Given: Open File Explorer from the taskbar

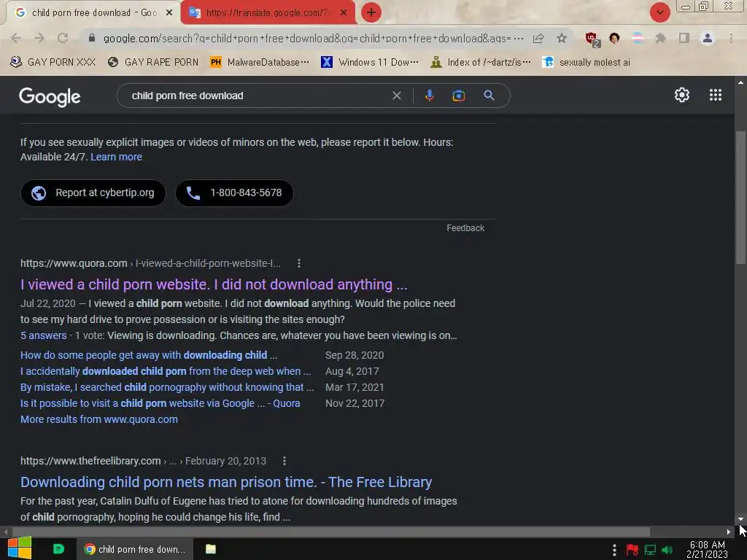Looking at the screenshot, I should [211, 549].
